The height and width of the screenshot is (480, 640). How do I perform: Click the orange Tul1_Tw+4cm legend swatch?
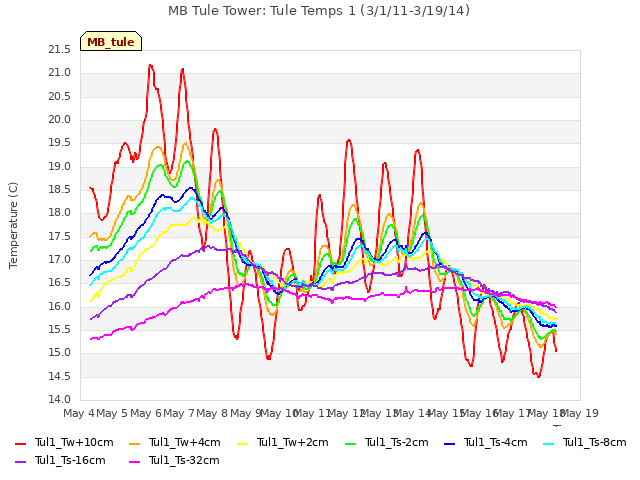click(134, 443)
